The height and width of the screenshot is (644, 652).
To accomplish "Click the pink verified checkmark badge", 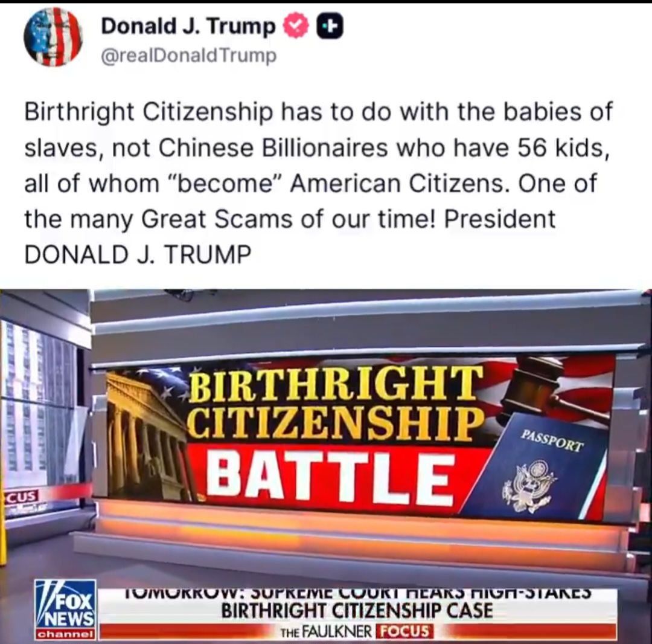I will (296, 26).
